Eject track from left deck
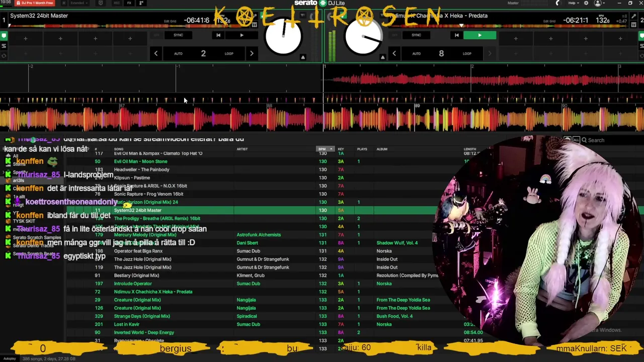Viewport: 644px width, 362px height. [303, 57]
